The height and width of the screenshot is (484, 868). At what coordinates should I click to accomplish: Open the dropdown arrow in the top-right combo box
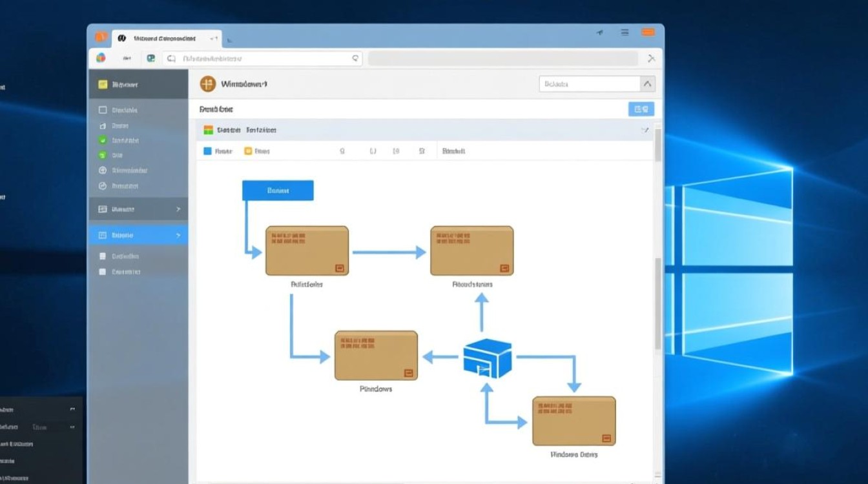click(x=647, y=84)
